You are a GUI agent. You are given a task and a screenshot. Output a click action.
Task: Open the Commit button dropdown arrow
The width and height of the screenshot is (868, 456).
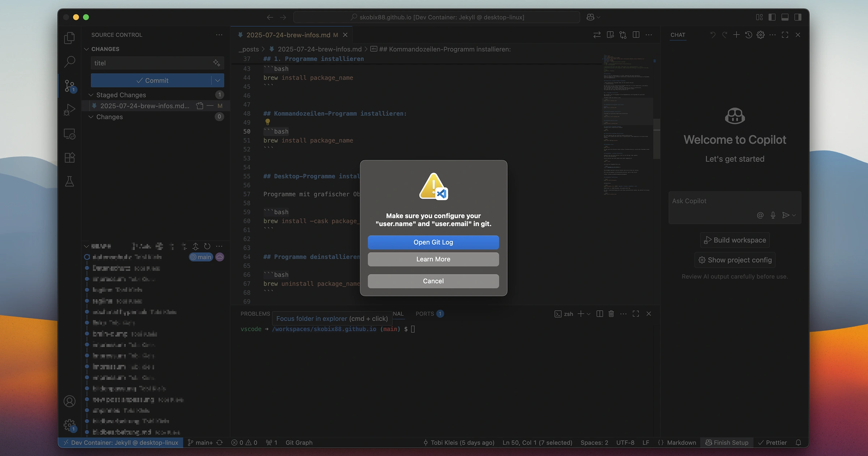pos(218,80)
